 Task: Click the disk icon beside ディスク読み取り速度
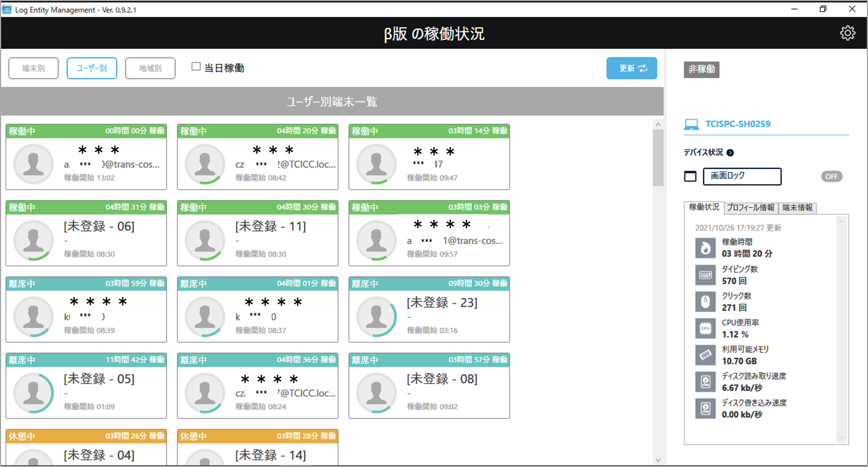click(x=705, y=382)
